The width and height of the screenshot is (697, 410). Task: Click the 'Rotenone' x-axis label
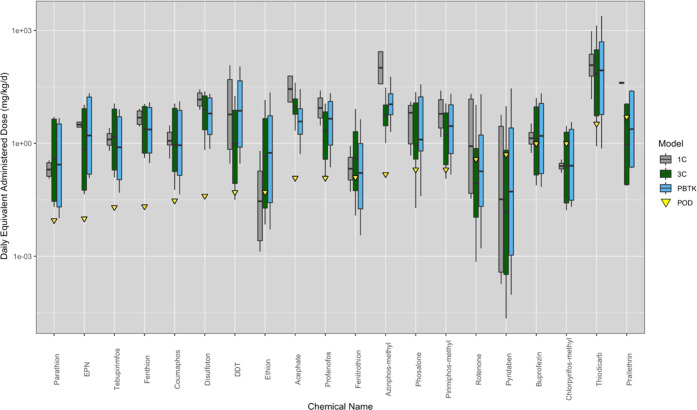click(479, 370)
